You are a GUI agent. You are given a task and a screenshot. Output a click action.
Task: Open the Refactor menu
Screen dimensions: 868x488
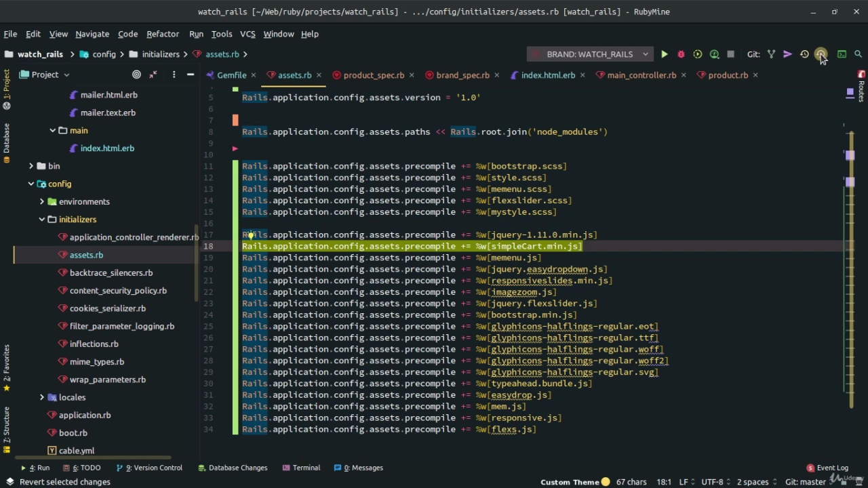pos(163,34)
